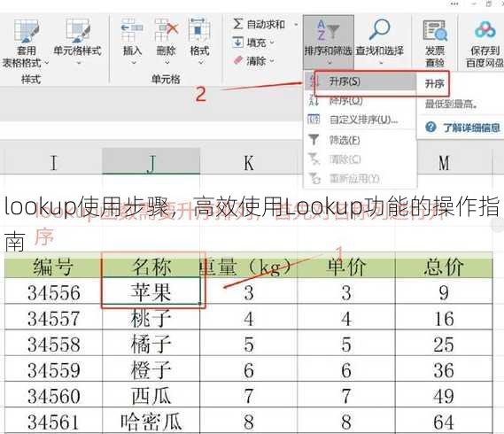Expand the 清除 dropdown arrow

[x=272, y=61]
